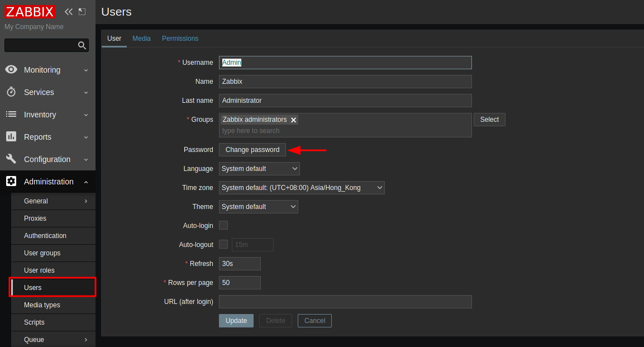This screenshot has width=644, height=347.
Task: Click the Select groups button
Action: [x=489, y=120]
